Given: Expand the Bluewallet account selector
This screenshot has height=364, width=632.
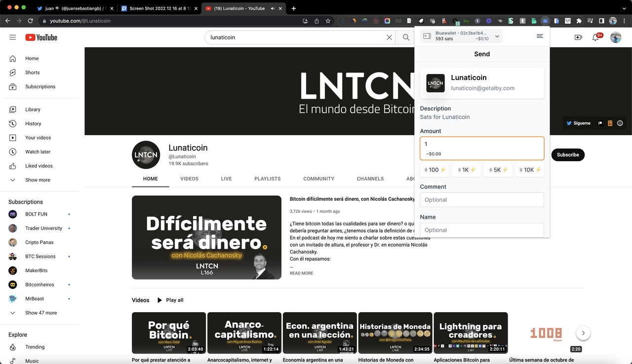Looking at the screenshot, I should 461,36.
